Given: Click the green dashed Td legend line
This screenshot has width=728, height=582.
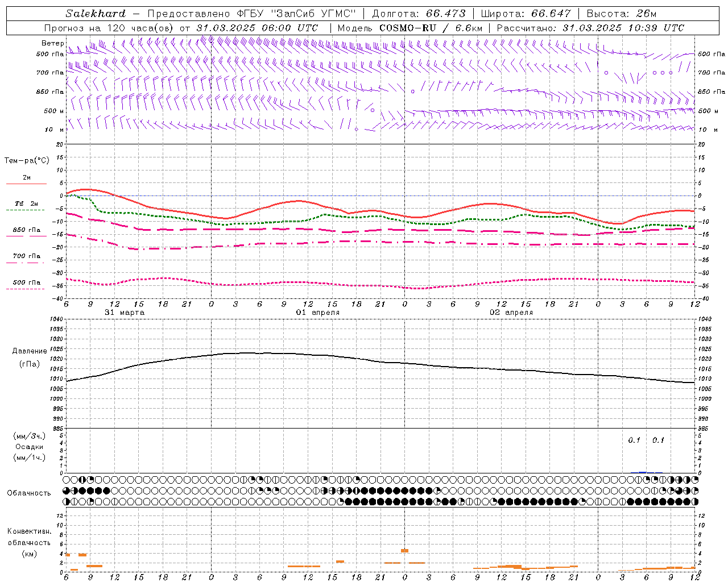Looking at the screenshot, I should click(x=26, y=210).
